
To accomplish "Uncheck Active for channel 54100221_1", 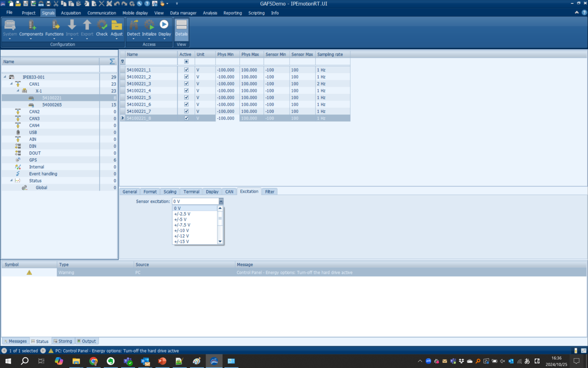I will pyautogui.click(x=186, y=70).
